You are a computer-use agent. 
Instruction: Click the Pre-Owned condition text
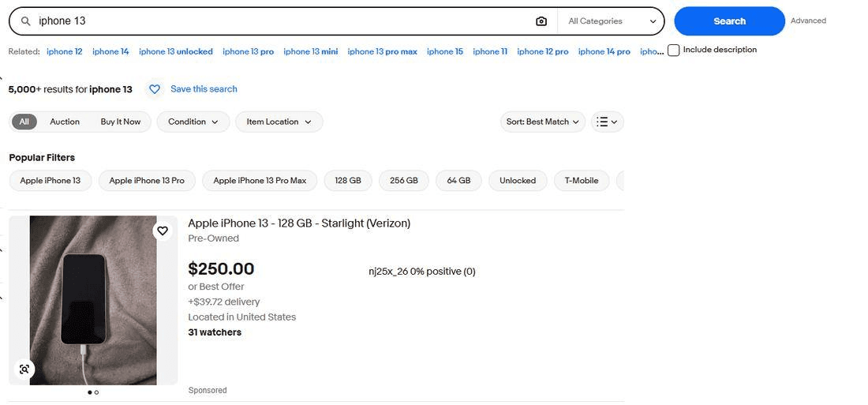[x=214, y=238]
